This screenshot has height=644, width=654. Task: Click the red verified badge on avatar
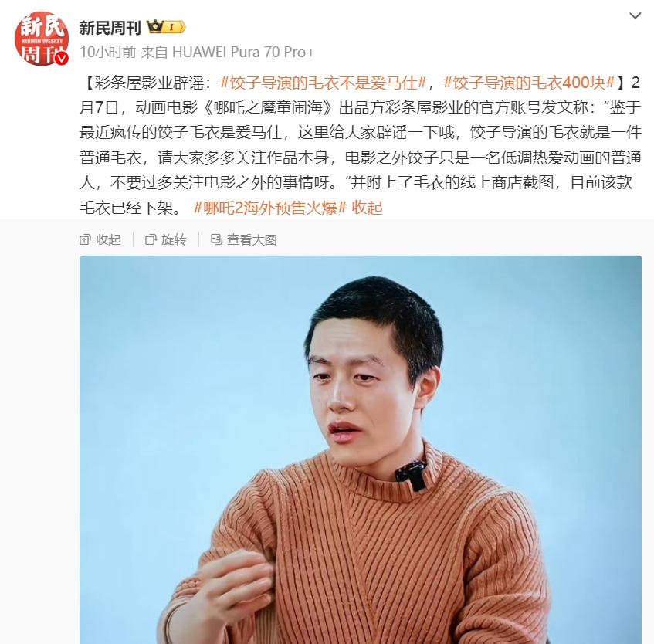click(x=62, y=59)
